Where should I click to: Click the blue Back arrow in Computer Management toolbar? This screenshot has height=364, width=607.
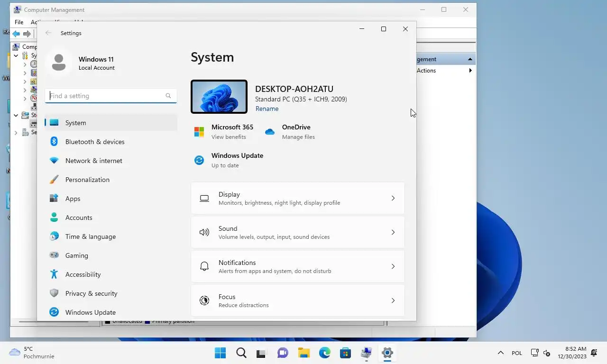coord(16,34)
